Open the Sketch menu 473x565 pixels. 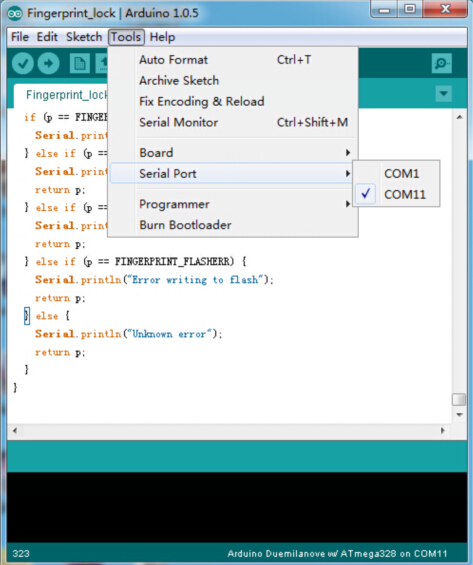coord(84,37)
